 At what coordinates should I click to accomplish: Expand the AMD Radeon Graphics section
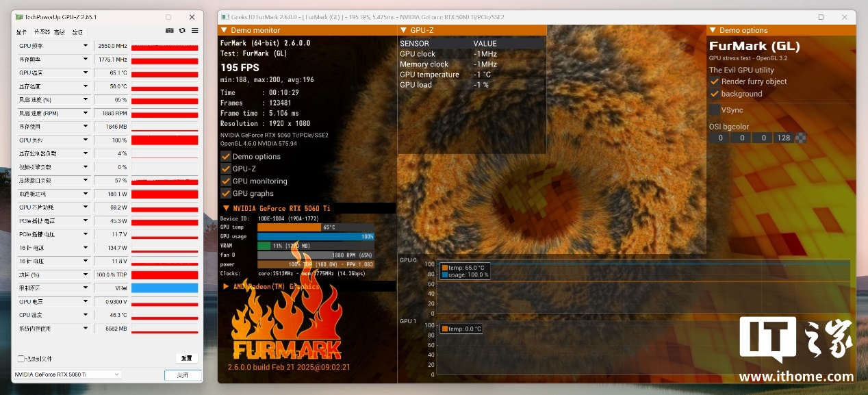pyautogui.click(x=225, y=286)
